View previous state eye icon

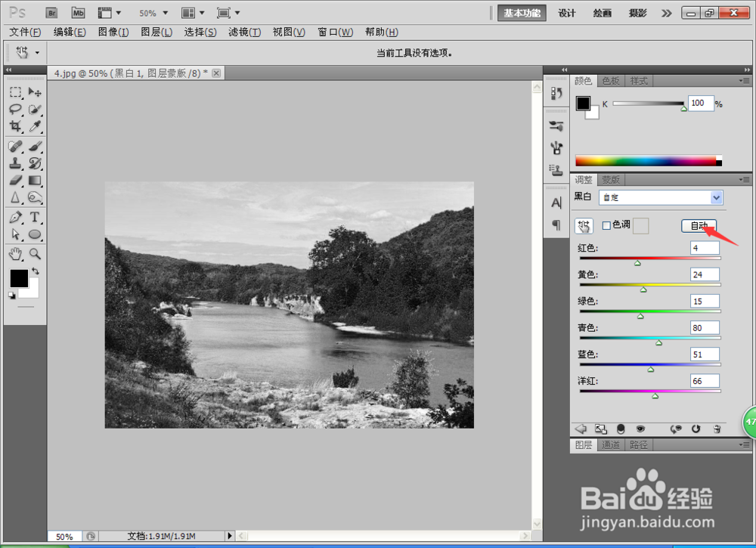click(676, 429)
